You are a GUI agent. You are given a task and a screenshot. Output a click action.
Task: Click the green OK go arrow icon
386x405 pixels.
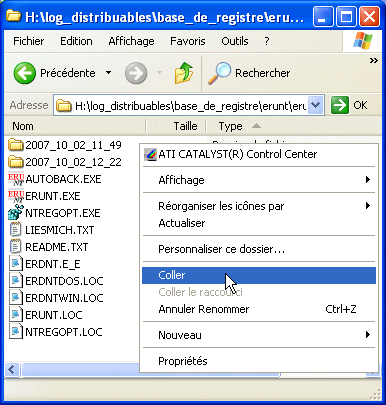tap(340, 105)
